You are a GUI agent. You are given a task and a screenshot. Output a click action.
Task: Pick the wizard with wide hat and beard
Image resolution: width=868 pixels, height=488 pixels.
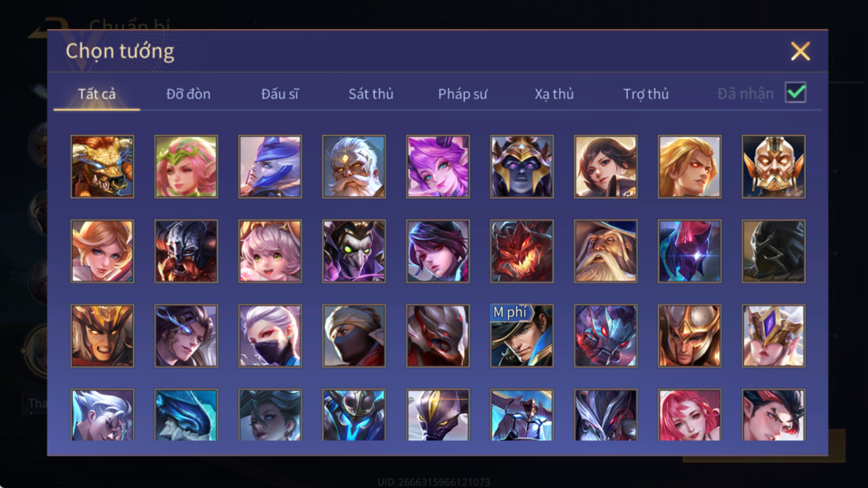coord(606,251)
